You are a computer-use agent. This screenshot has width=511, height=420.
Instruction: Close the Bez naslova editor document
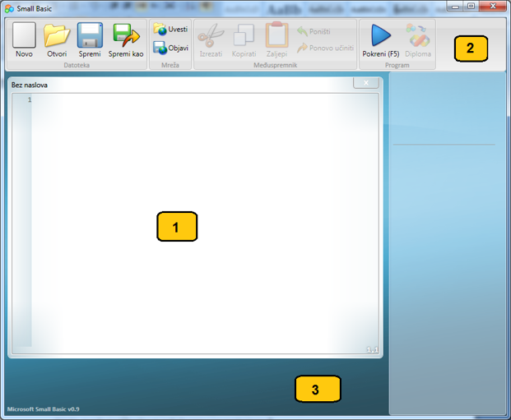pos(366,83)
